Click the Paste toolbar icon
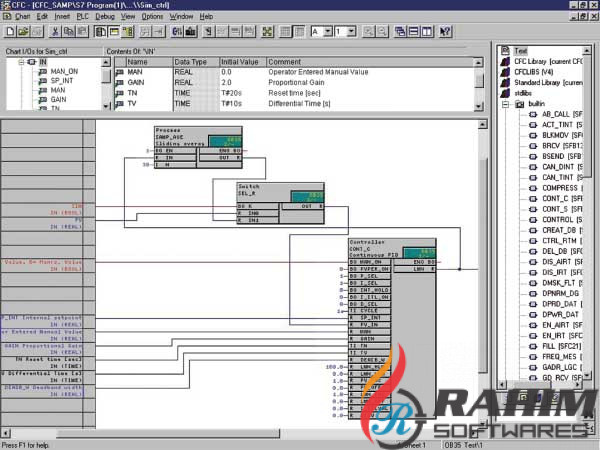The image size is (600, 450). point(82,31)
